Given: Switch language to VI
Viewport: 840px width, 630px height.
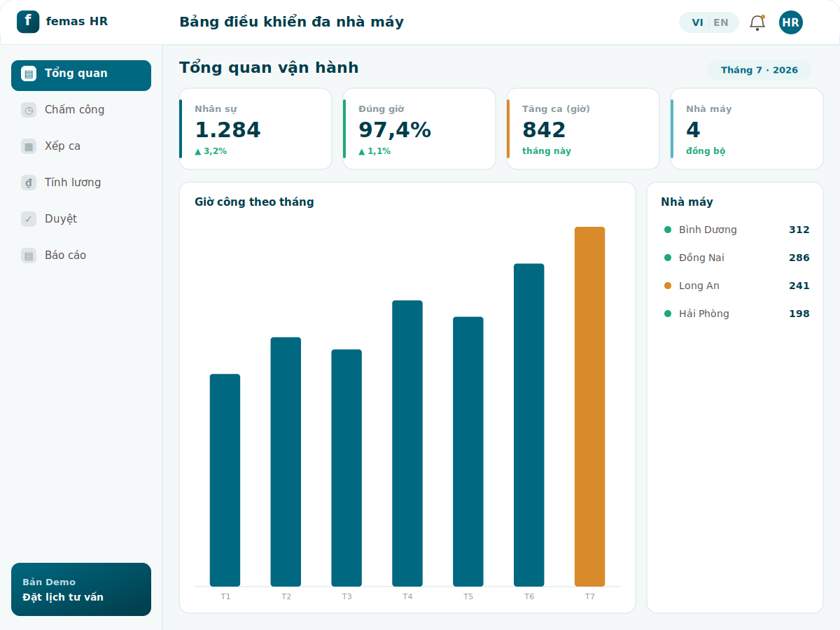Looking at the screenshot, I should (697, 22).
